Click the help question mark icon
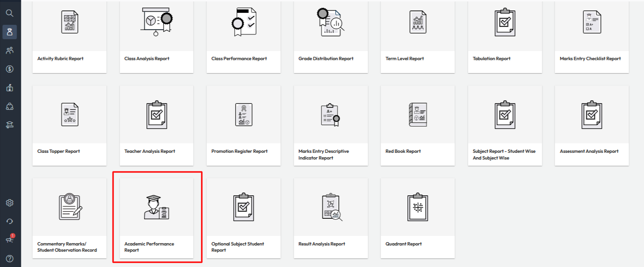This screenshot has height=267, width=644. tap(10, 258)
